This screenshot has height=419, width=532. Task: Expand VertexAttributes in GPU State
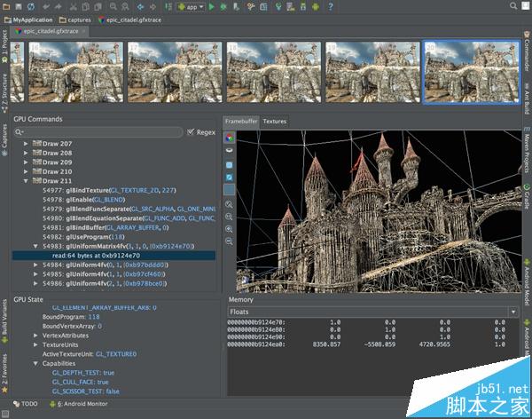point(35,336)
